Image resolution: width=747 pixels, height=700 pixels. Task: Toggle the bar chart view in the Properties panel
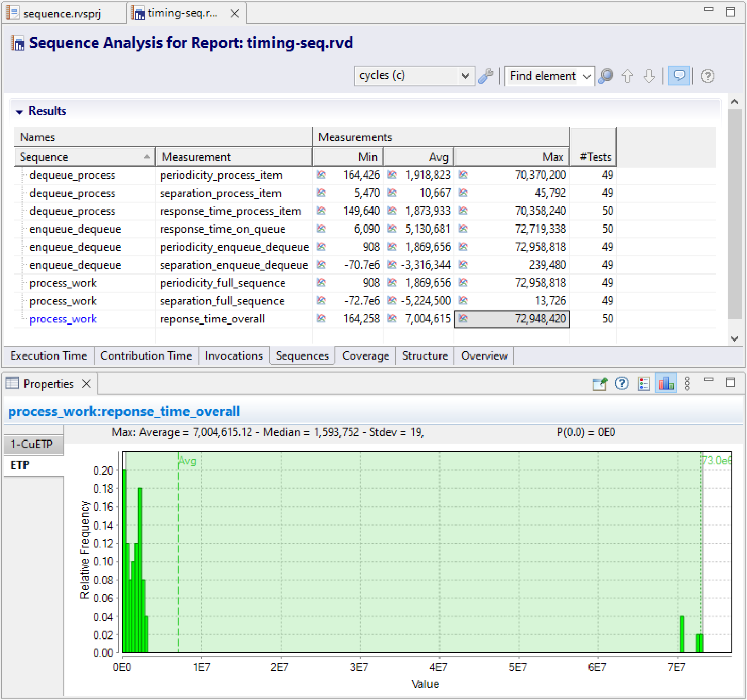666,383
